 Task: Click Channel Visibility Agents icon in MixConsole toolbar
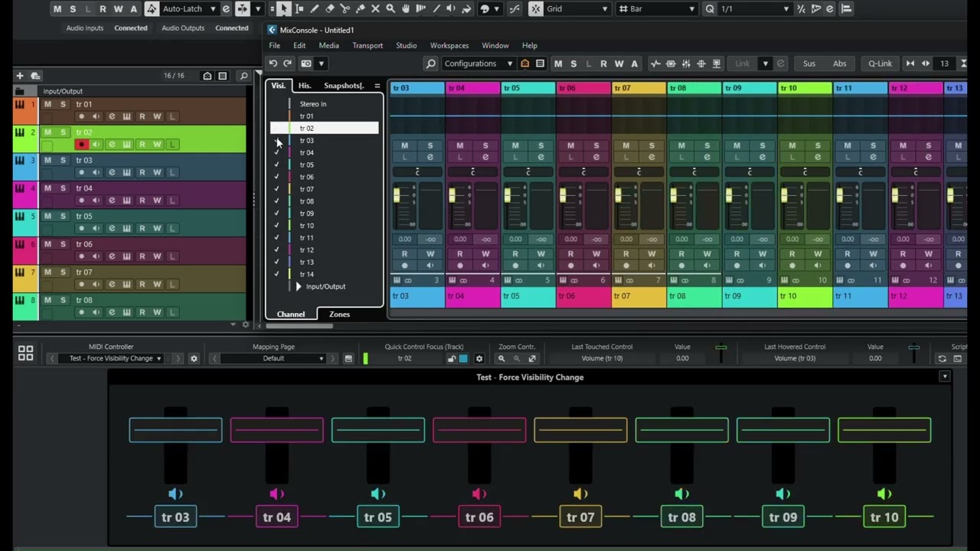click(x=524, y=64)
